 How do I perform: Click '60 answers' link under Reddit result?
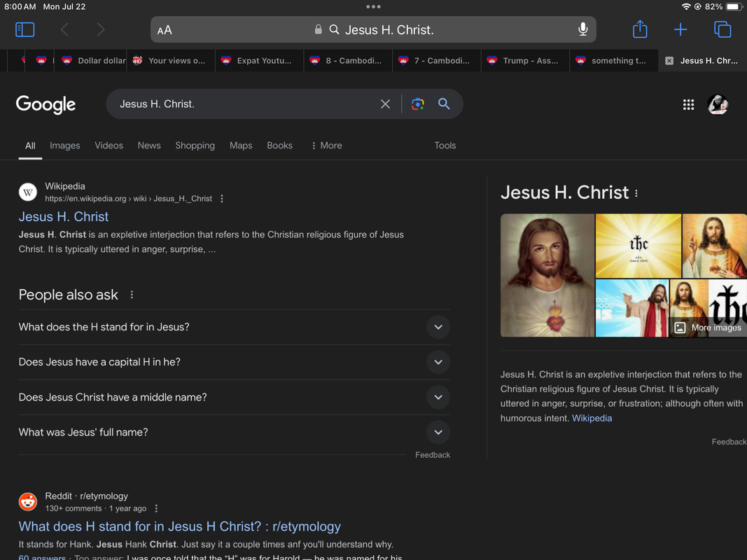(x=42, y=557)
